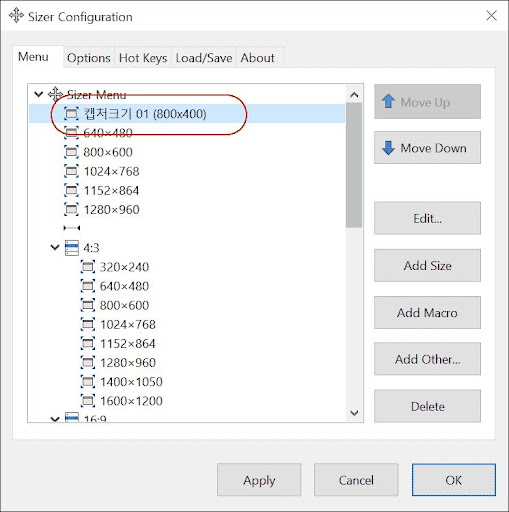Click the icon beside 640×480 under 4:3
The image size is (509, 512).
[x=88, y=286]
